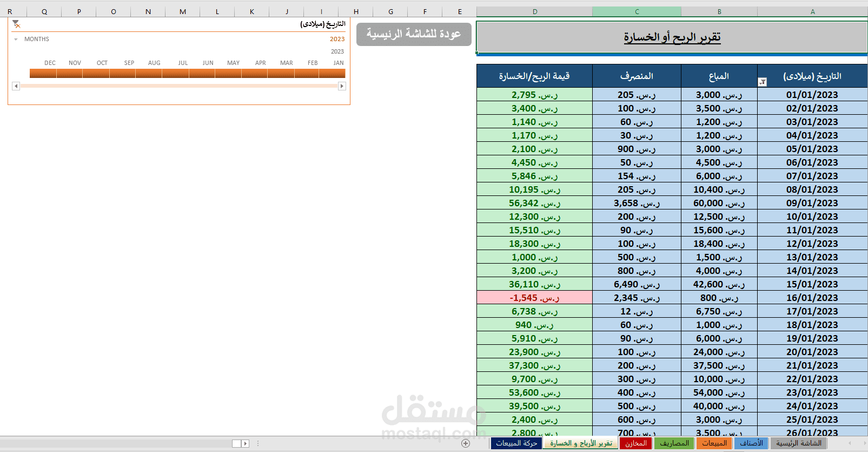Select column B header
This screenshot has height=452, width=868.
pos(719,11)
